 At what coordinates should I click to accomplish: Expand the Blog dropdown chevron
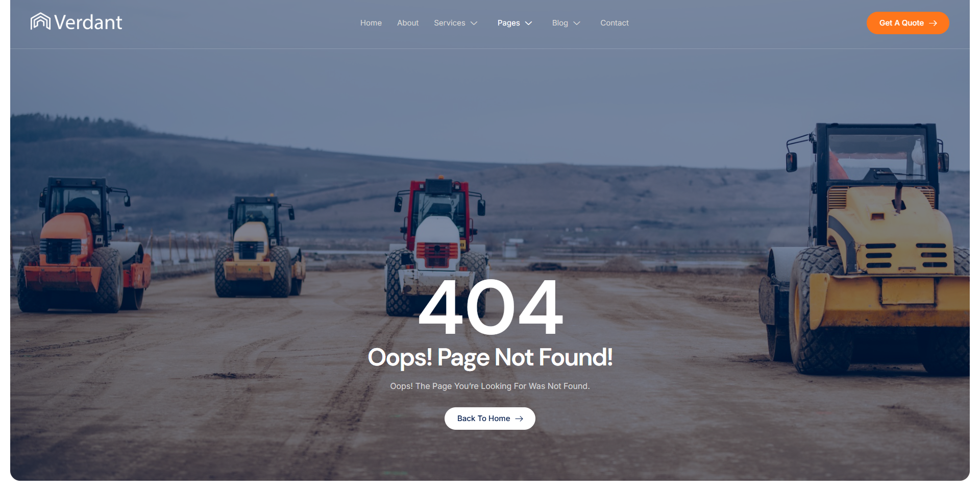(577, 23)
